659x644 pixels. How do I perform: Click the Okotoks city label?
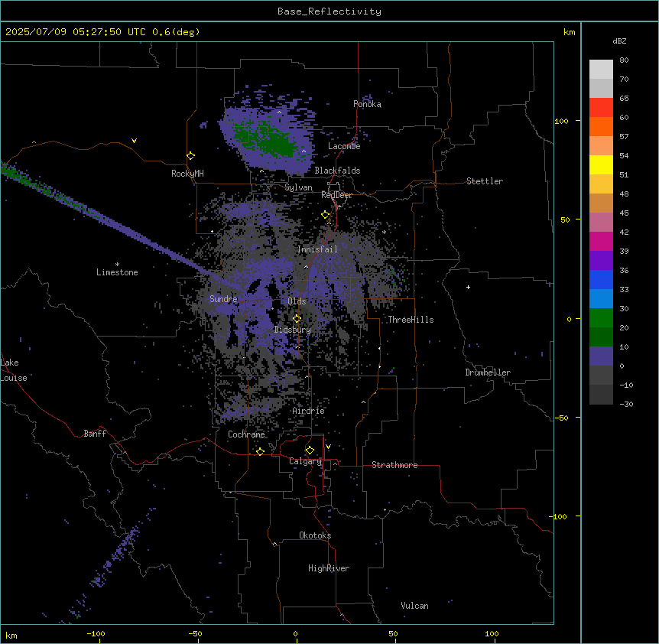click(x=315, y=535)
